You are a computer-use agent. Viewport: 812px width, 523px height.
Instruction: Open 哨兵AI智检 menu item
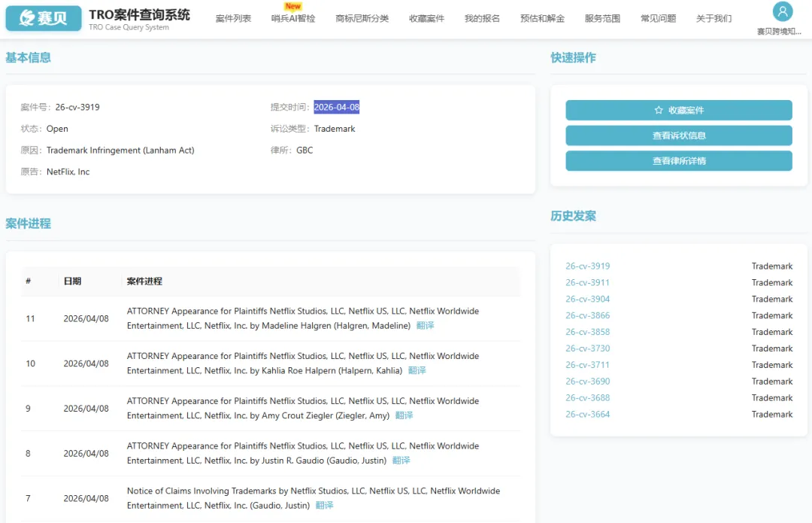(293, 19)
